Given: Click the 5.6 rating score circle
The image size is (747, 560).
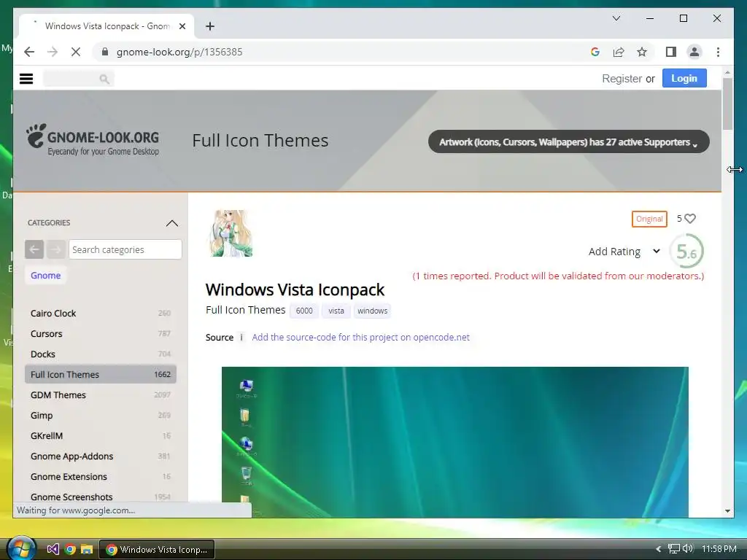Looking at the screenshot, I should [686, 251].
